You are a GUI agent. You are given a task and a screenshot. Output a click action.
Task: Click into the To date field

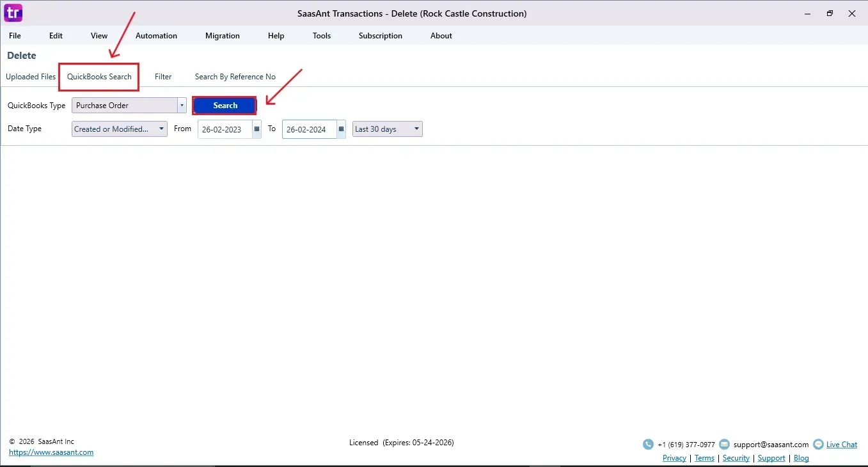(309, 129)
